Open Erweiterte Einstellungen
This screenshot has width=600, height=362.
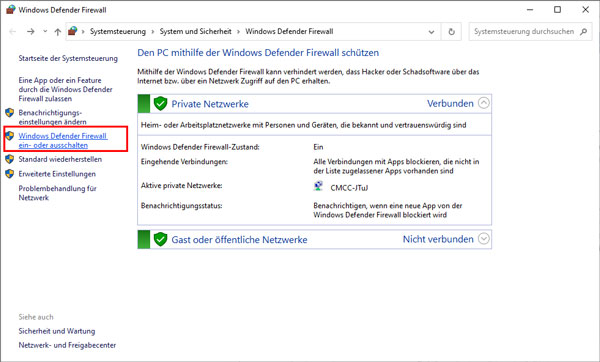tap(57, 174)
